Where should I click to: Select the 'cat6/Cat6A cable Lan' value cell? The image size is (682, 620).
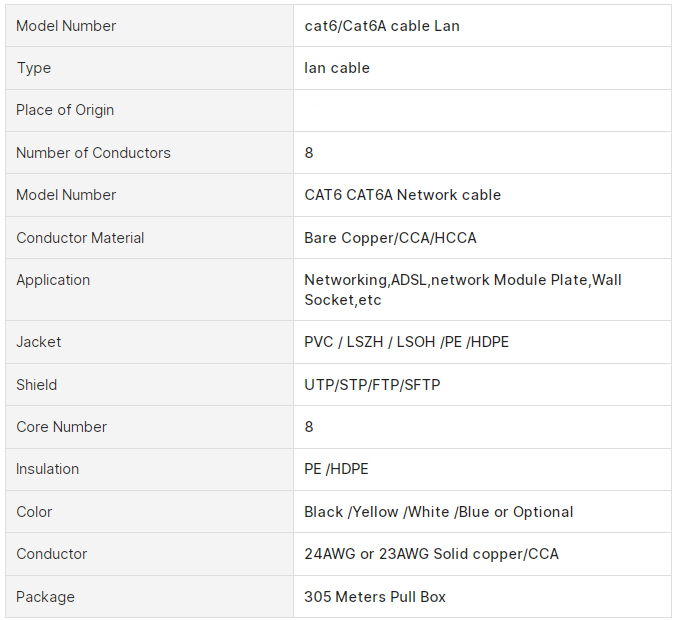pyautogui.click(x=482, y=26)
